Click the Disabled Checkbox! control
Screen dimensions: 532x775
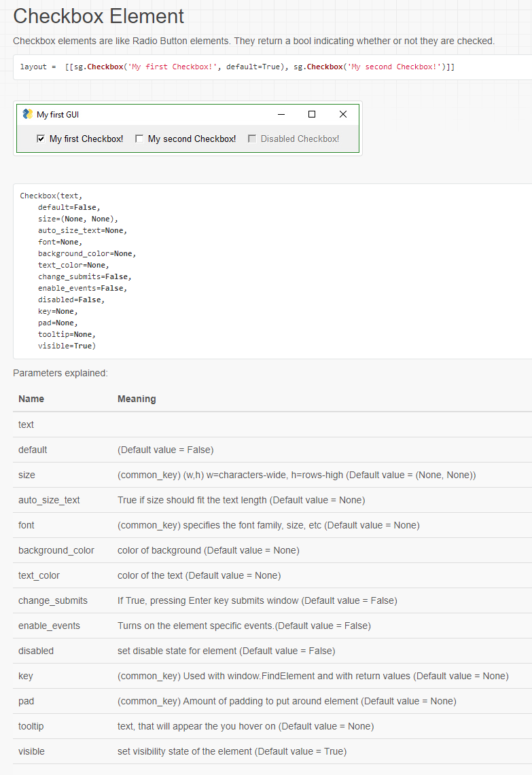click(x=252, y=138)
